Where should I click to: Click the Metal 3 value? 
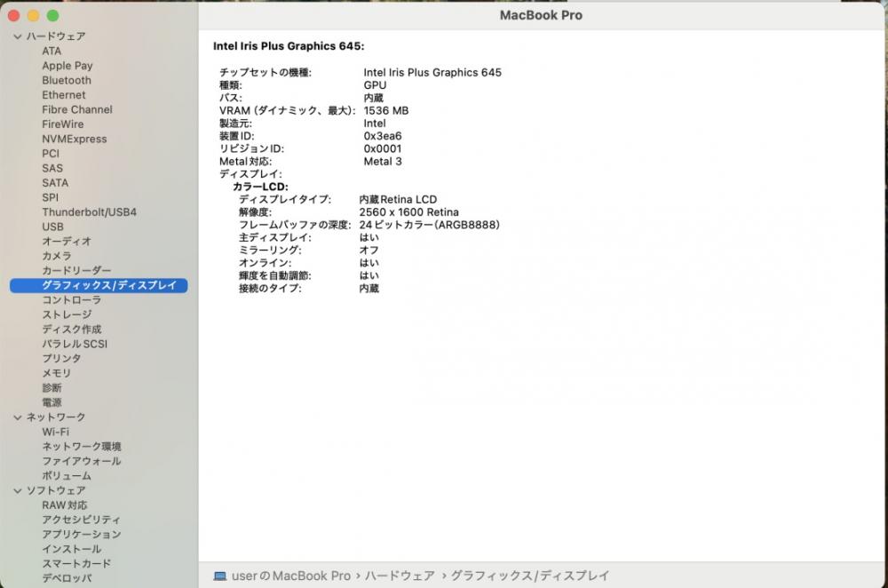(x=383, y=162)
